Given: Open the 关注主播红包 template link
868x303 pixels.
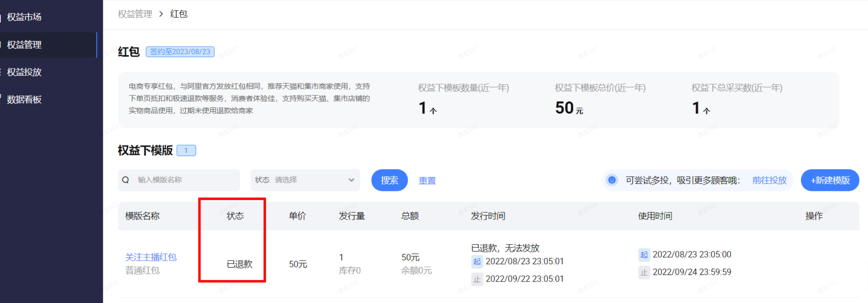Looking at the screenshot, I should tap(151, 257).
